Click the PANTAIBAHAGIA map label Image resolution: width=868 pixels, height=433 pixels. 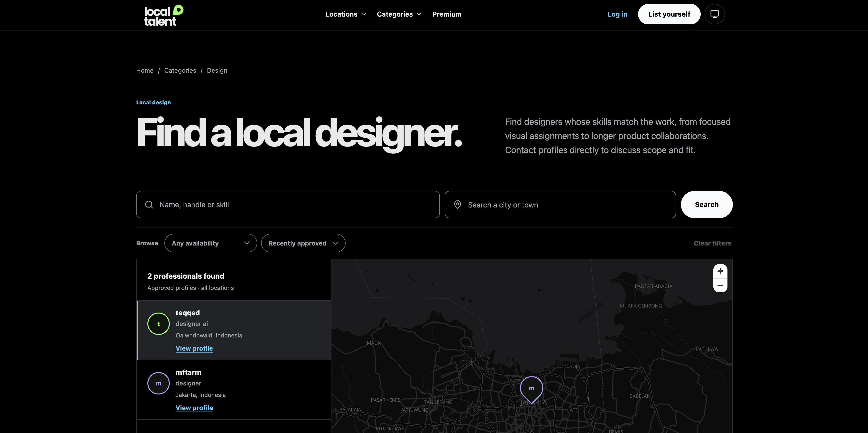coord(653,286)
